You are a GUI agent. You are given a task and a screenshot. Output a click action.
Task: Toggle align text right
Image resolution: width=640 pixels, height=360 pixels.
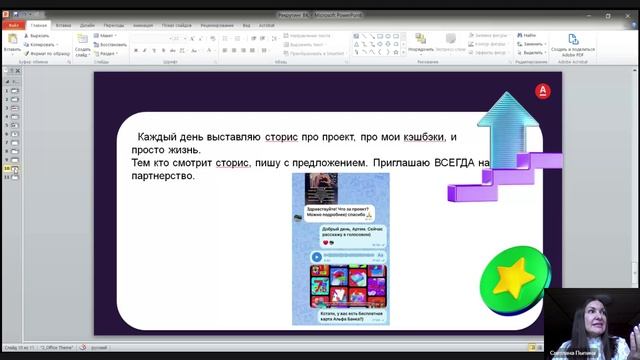[243, 51]
